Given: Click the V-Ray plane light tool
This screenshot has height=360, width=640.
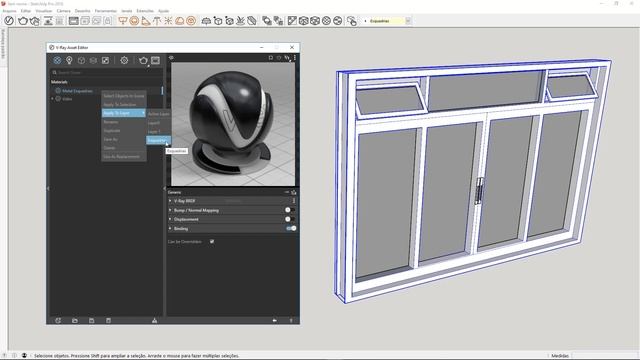Looking at the screenshot, I should pyautogui.click(x=122, y=20).
